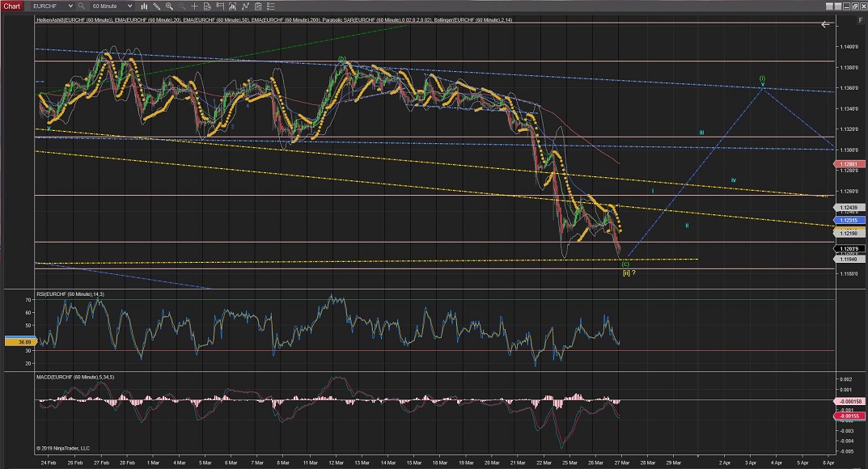Expand the EURCHF instrument dropdown
The width and height of the screenshot is (868, 469).
[70, 6]
